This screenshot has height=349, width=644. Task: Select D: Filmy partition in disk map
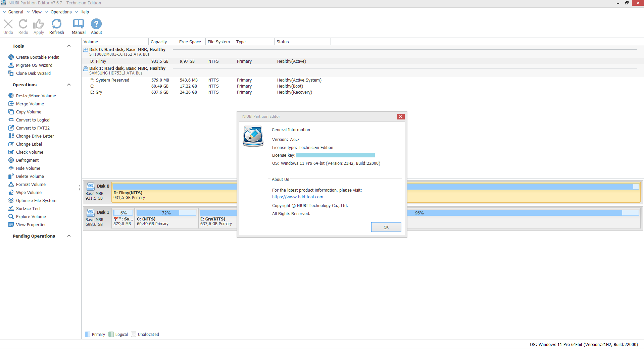point(175,192)
